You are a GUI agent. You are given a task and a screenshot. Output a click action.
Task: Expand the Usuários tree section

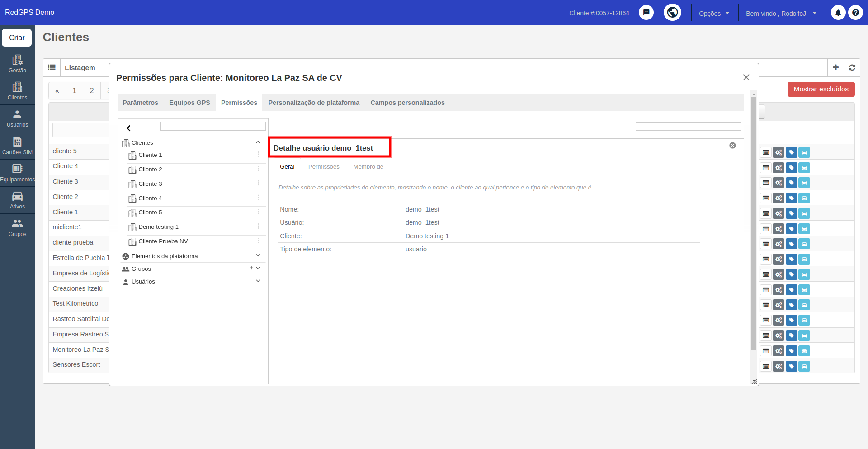click(x=258, y=281)
